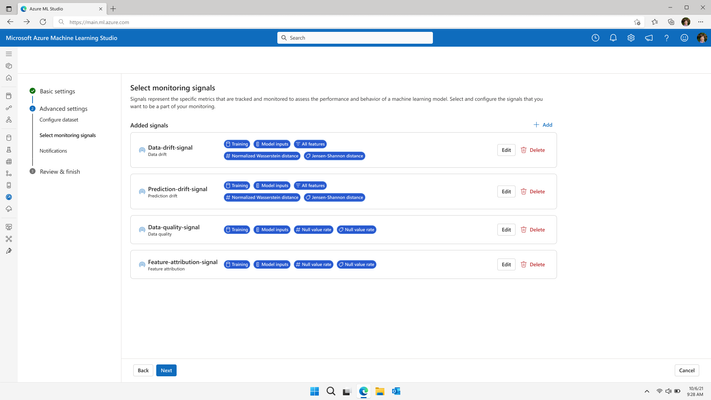Click the Back button
This screenshot has height=400, width=711.
click(143, 371)
